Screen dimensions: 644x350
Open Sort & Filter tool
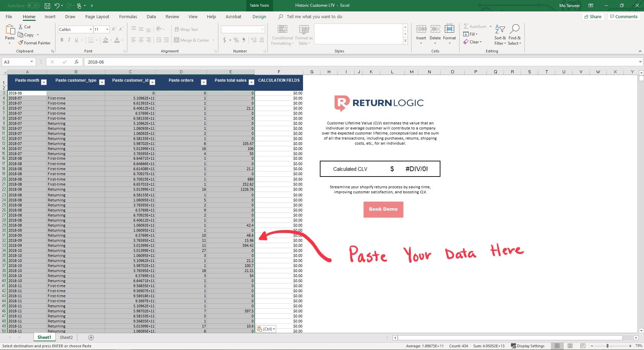[x=500, y=35]
